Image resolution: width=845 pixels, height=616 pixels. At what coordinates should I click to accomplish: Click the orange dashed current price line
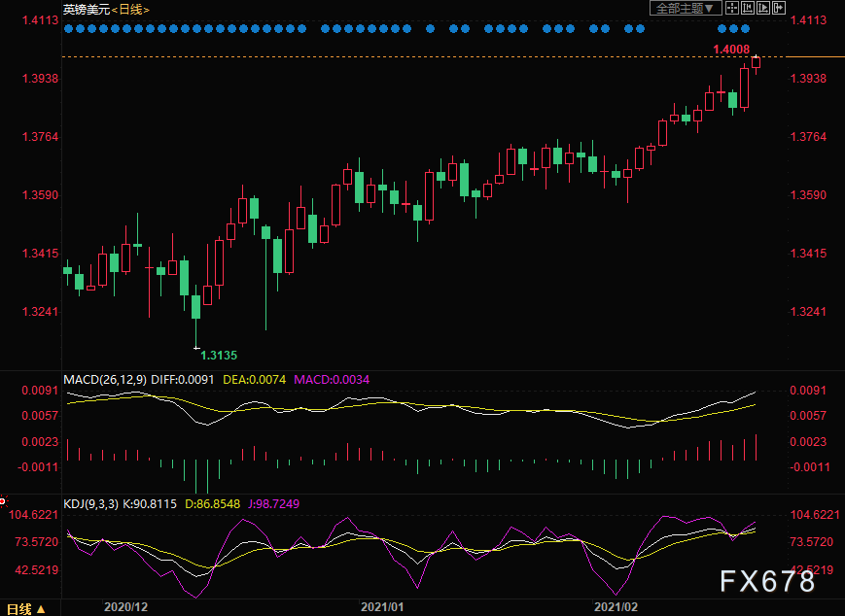pyautogui.click(x=389, y=58)
